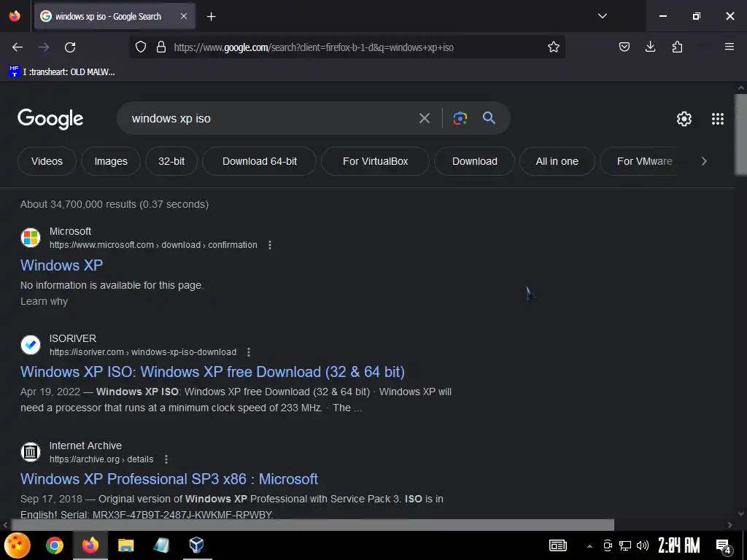Open more options for Internet Archive result
747x560 pixels.
click(166, 459)
